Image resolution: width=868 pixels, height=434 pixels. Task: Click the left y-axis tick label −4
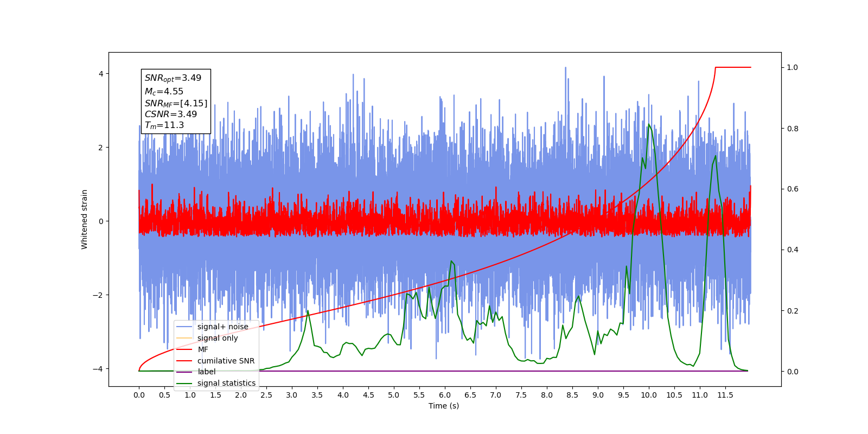tap(98, 369)
